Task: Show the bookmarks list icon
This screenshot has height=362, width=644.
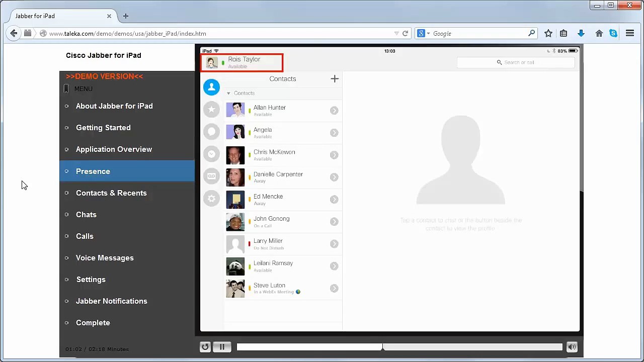Action: (x=563, y=33)
